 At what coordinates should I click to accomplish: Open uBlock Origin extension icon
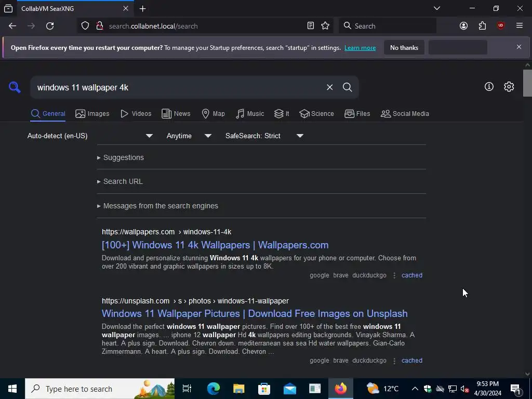point(500,26)
